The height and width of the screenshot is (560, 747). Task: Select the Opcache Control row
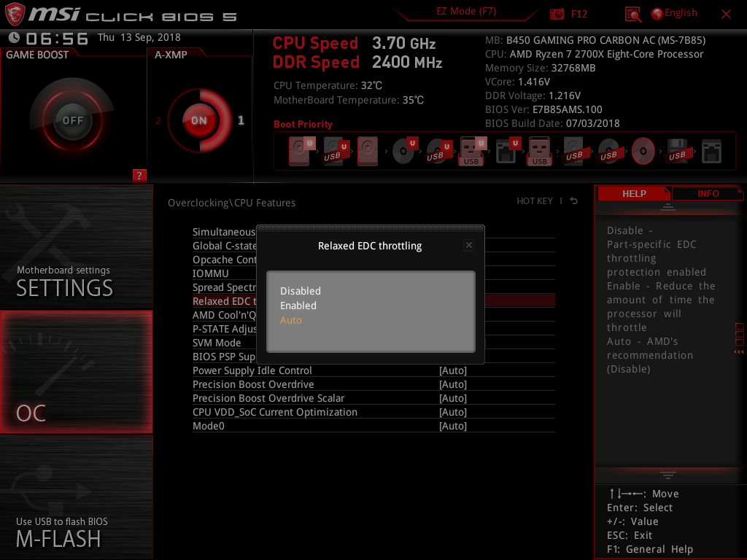pyautogui.click(x=224, y=260)
